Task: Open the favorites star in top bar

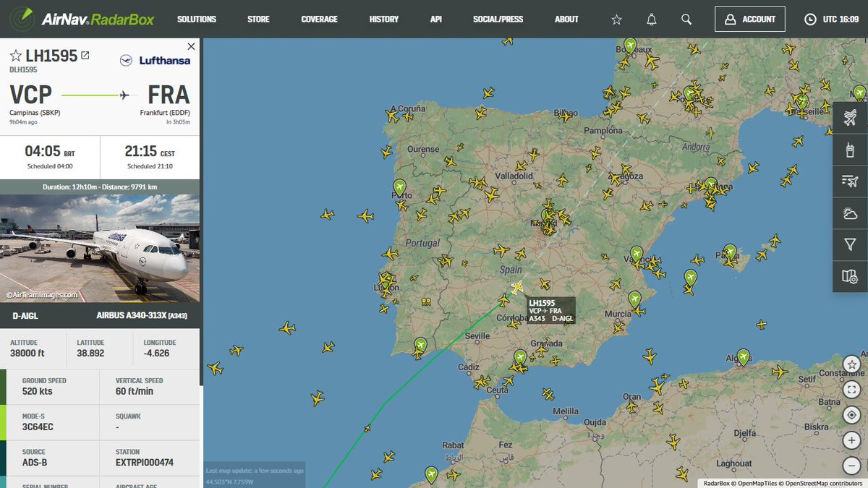Action: point(616,20)
